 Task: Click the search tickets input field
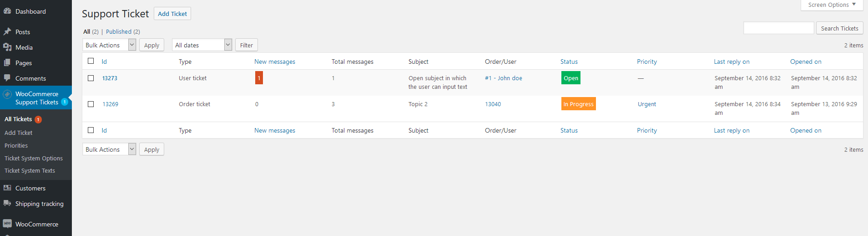pos(778,28)
